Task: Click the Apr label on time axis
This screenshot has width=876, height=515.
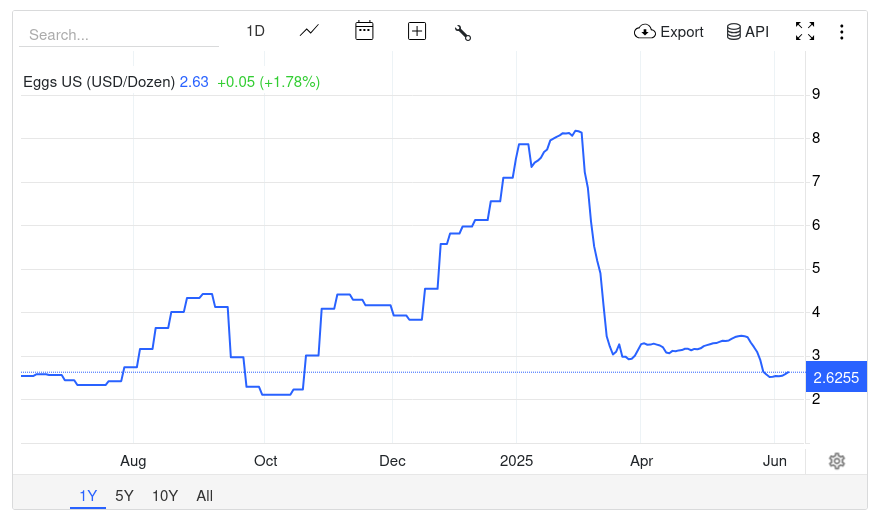Action: coord(641,461)
